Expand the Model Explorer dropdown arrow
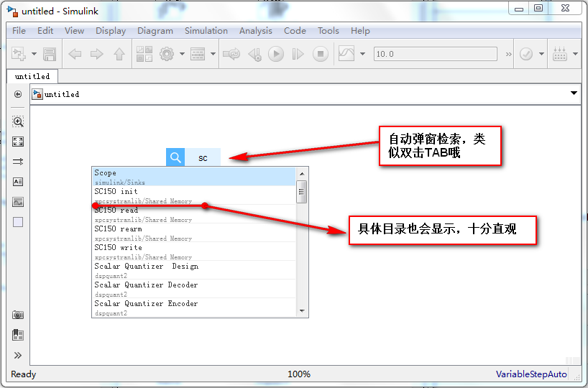The image size is (588, 388). click(x=213, y=54)
